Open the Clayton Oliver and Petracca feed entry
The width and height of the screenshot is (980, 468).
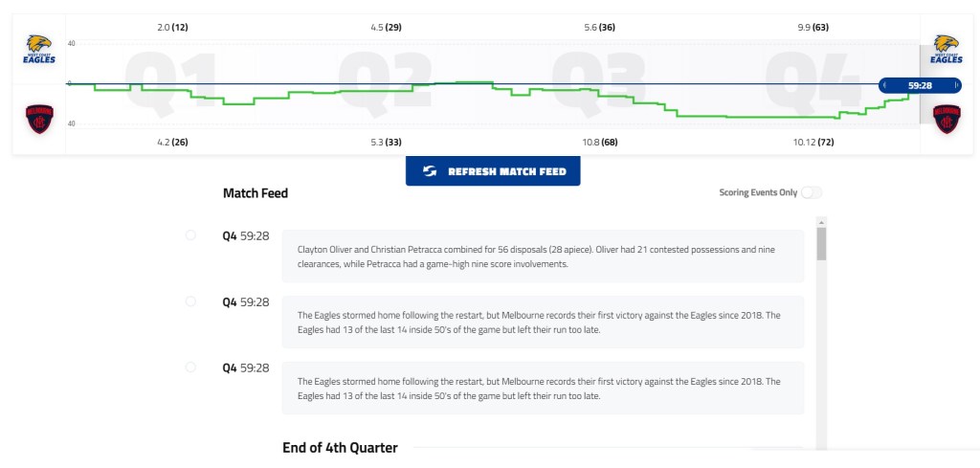543,256
